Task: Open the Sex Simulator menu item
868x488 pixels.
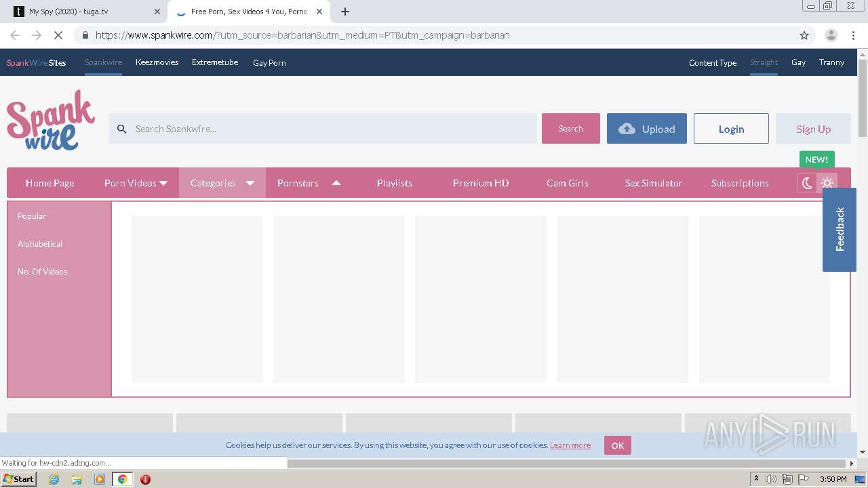Action: point(654,183)
